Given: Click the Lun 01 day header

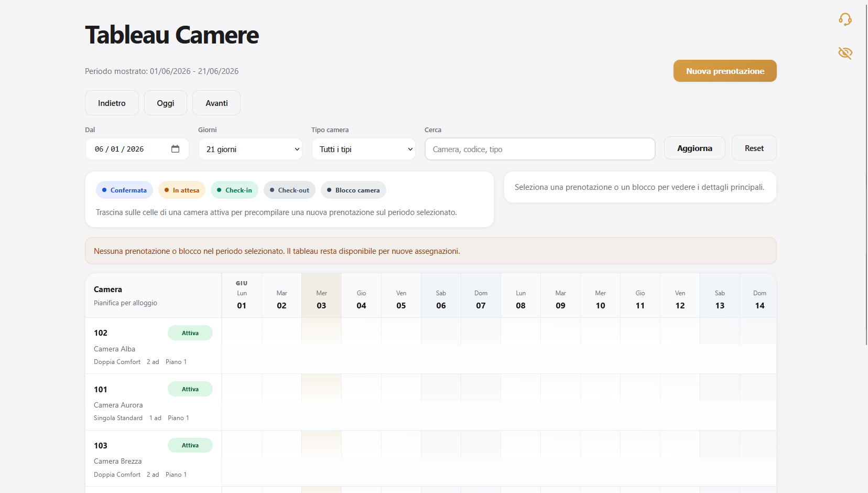Looking at the screenshot, I should [242, 295].
